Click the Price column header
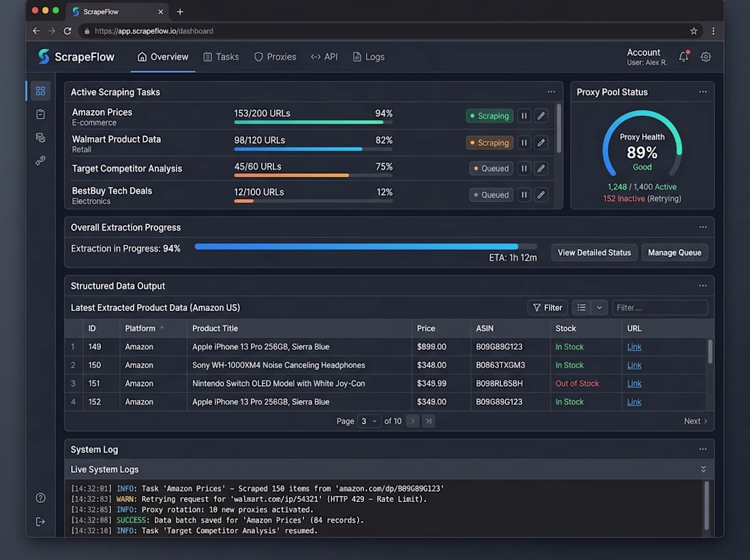Viewport: 750px width, 560px height. [425, 328]
